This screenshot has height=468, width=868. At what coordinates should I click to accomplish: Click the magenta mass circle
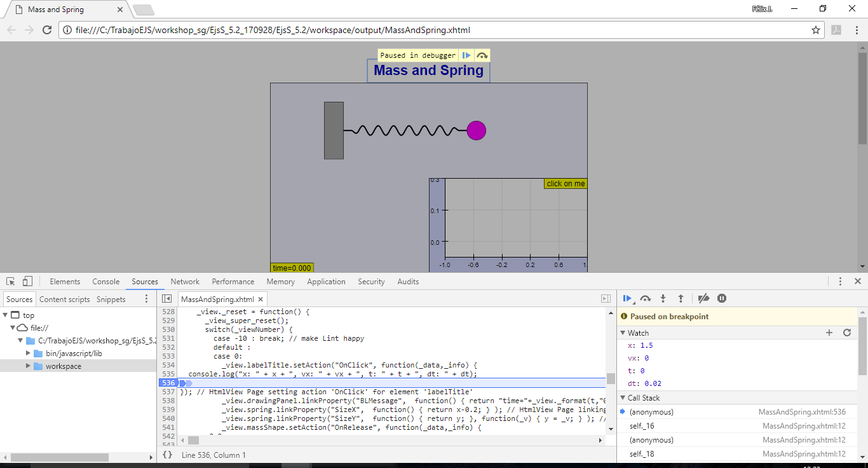pos(477,130)
